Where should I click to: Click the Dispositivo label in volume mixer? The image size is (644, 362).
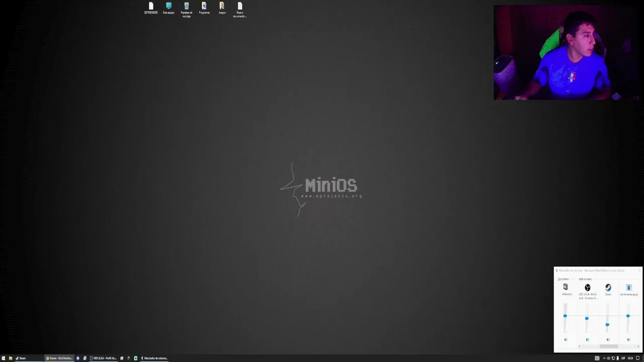563,279
